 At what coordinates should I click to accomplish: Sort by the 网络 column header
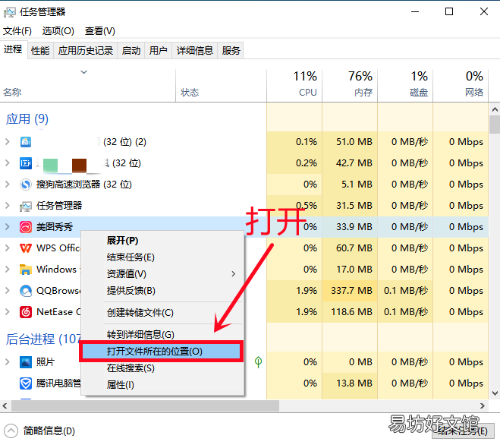(x=461, y=86)
